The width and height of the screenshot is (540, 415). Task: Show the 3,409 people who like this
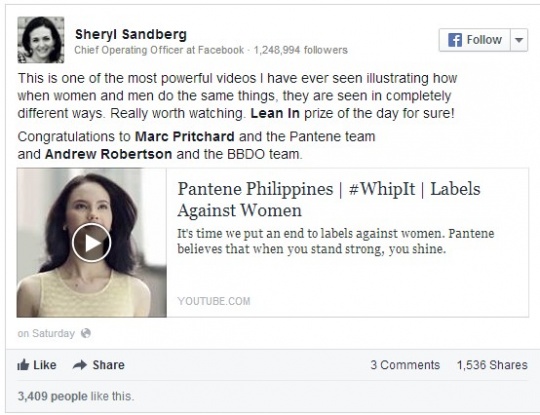point(52,396)
